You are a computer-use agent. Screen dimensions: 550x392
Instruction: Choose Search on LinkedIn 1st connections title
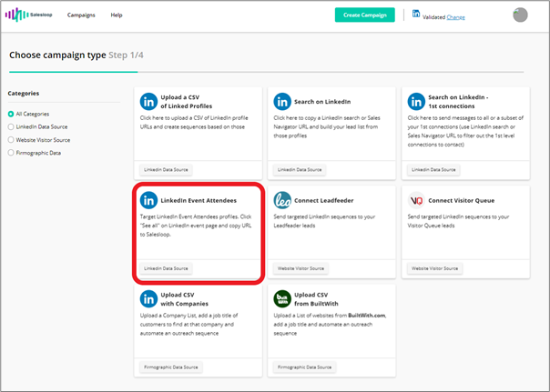click(458, 102)
